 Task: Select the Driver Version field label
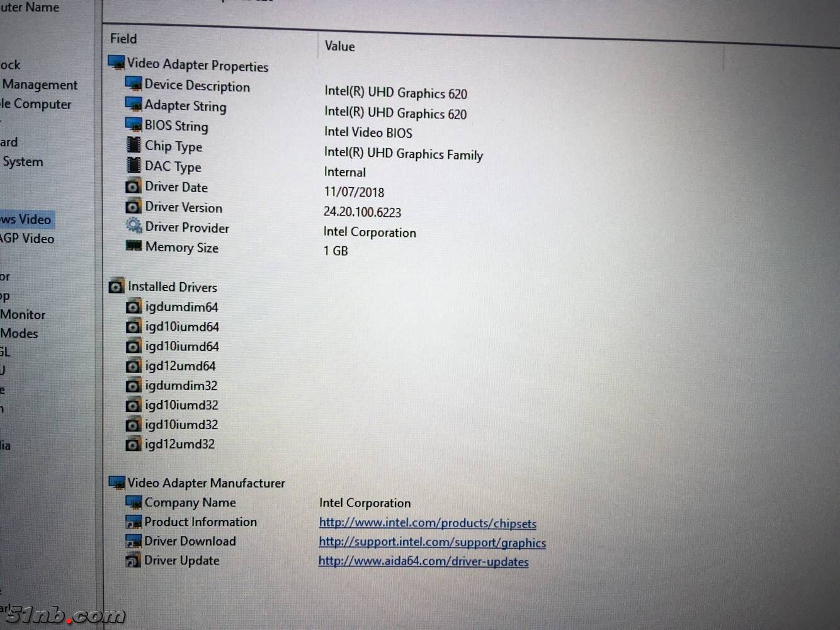(x=184, y=207)
